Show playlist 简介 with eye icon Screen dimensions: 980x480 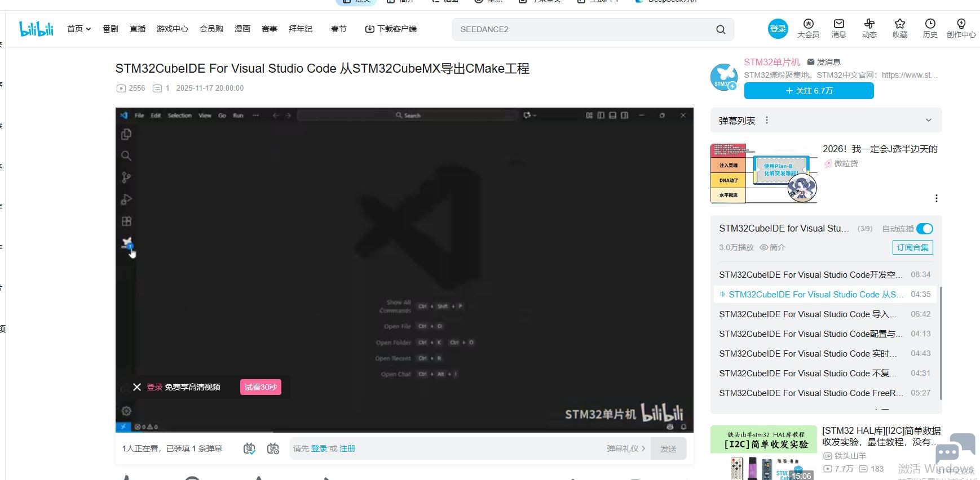pyautogui.click(x=772, y=247)
